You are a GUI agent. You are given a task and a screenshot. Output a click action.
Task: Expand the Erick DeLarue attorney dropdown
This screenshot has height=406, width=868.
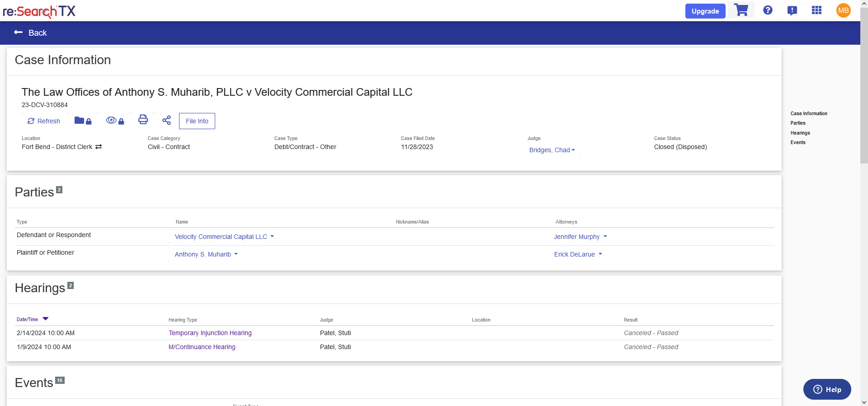[578, 254]
